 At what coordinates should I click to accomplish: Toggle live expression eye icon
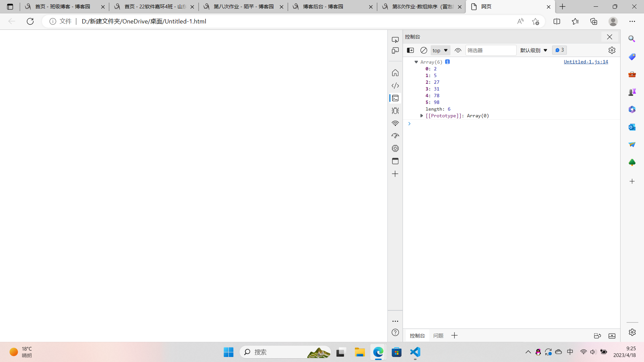click(x=458, y=50)
